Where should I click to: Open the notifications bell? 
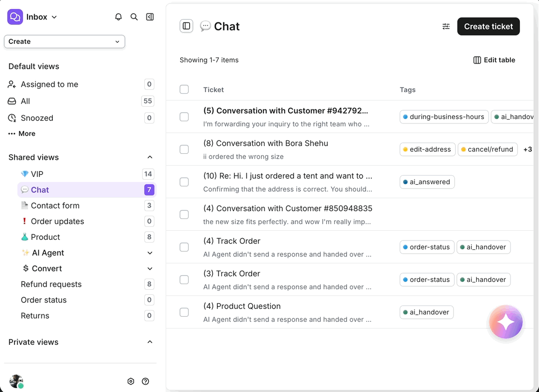click(x=118, y=17)
